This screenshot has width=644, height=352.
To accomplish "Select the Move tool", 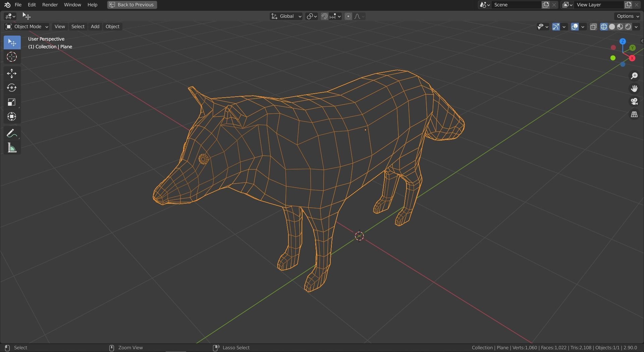I will tap(12, 73).
